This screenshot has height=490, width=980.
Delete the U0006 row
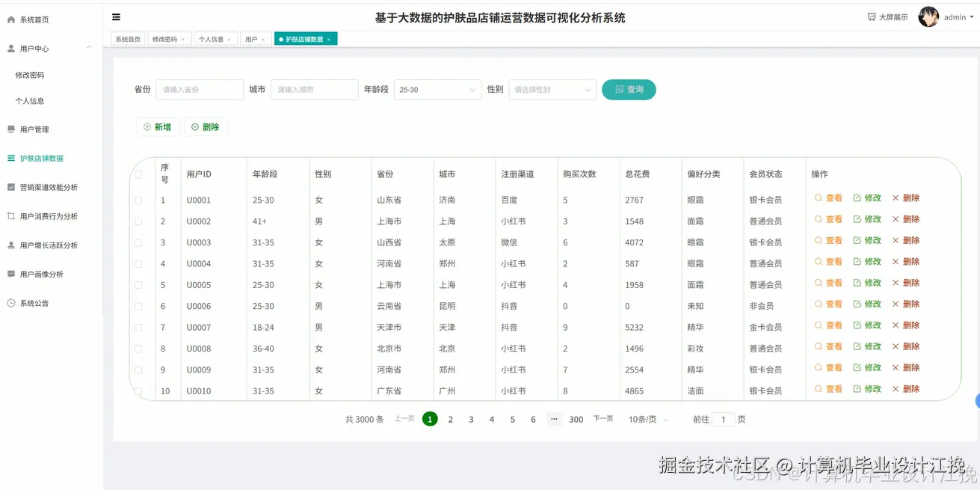(905, 304)
